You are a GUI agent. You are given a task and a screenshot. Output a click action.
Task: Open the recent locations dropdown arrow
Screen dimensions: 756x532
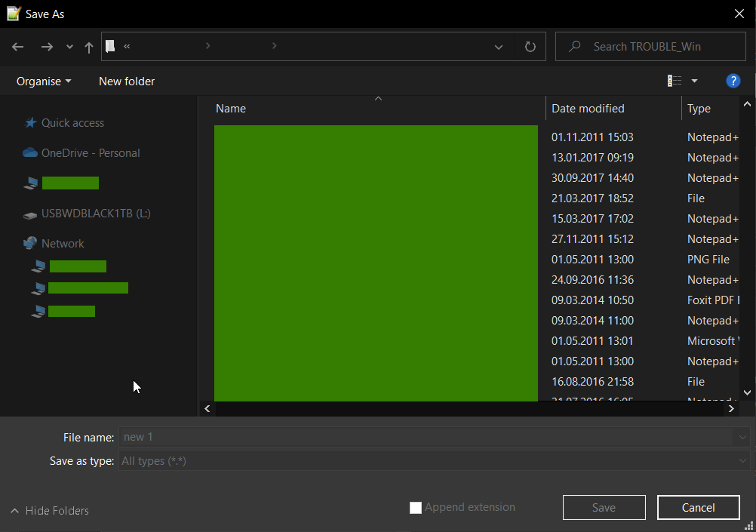point(69,47)
